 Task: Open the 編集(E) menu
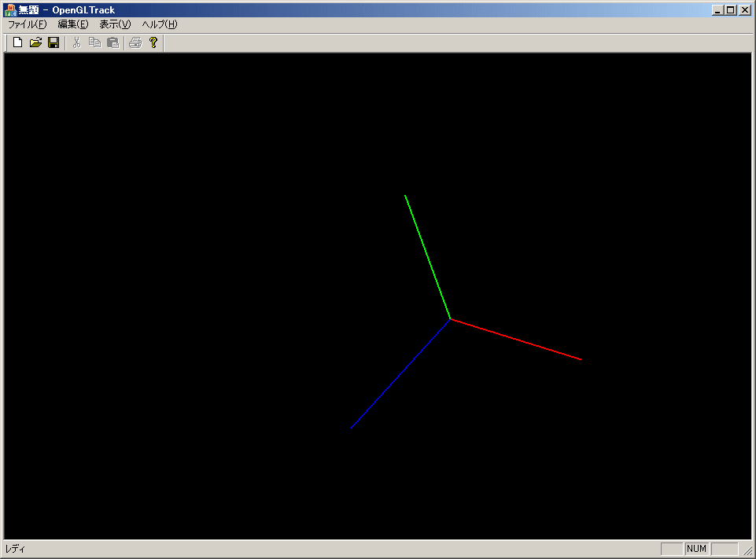pyautogui.click(x=73, y=24)
